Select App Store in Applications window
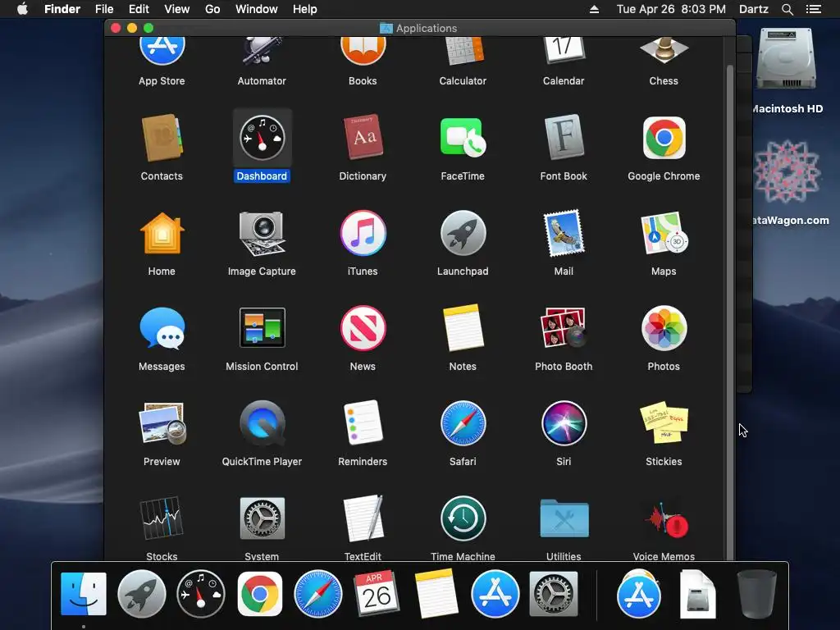 pyautogui.click(x=162, y=51)
